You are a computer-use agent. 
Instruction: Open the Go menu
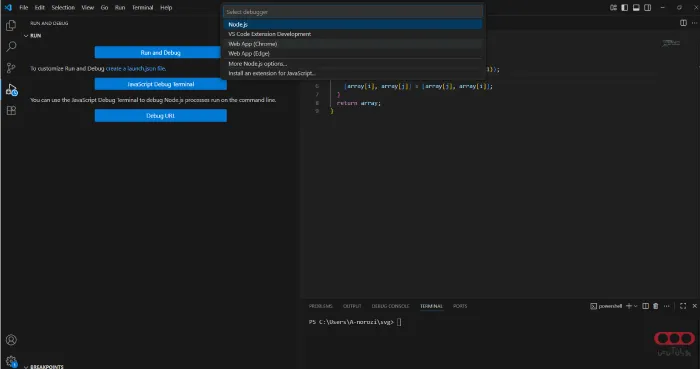104,8
